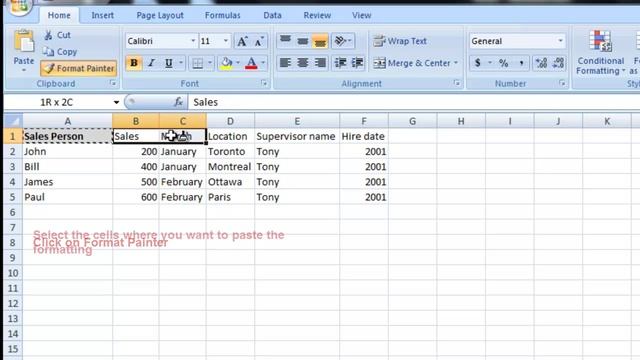The image size is (640, 360).
Task: Click Merge & Center button
Action: click(412, 63)
